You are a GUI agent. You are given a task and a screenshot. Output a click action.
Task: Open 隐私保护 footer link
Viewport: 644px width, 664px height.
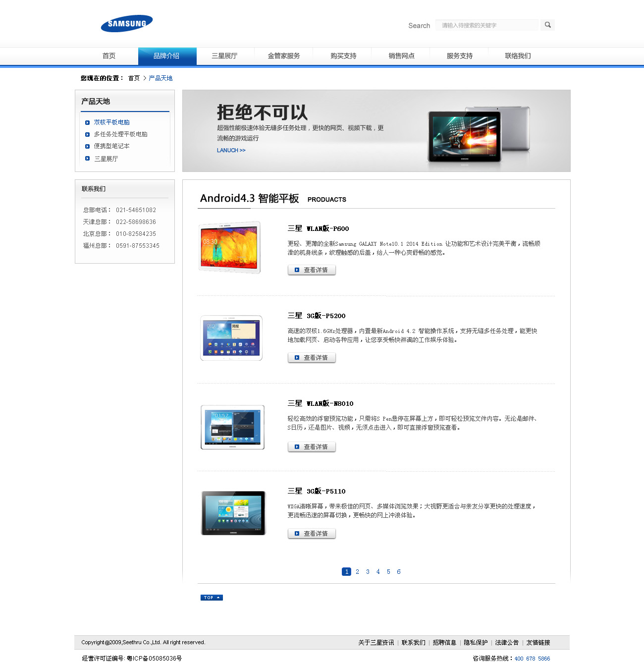click(476, 643)
